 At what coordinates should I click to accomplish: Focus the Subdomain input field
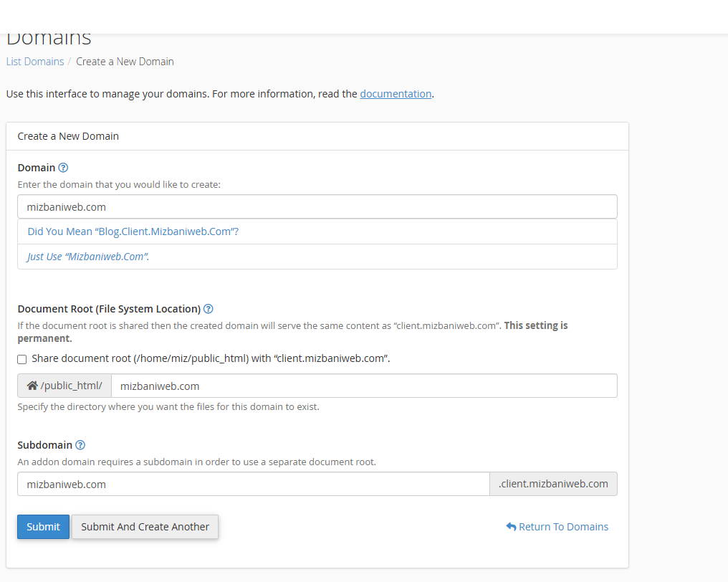click(254, 484)
